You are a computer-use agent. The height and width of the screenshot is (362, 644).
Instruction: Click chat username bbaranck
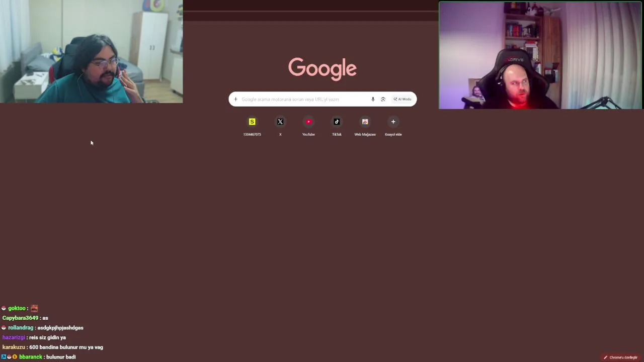tap(31, 357)
